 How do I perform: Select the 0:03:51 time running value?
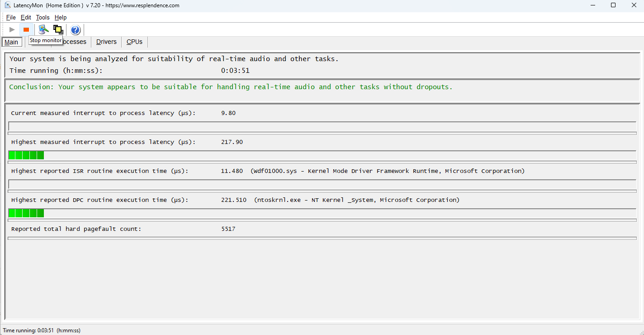(x=235, y=71)
